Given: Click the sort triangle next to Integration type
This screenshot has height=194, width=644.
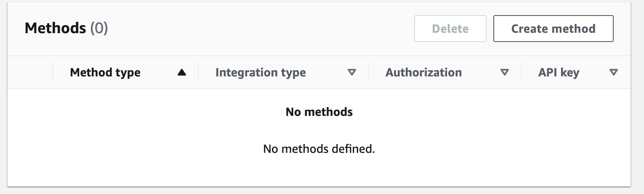Looking at the screenshot, I should tap(352, 73).
